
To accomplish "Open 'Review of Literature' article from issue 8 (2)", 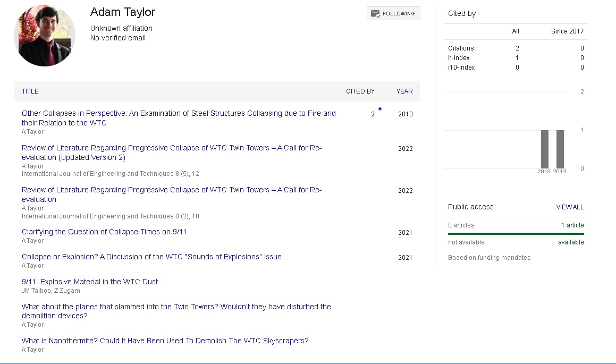I will [x=172, y=194].
